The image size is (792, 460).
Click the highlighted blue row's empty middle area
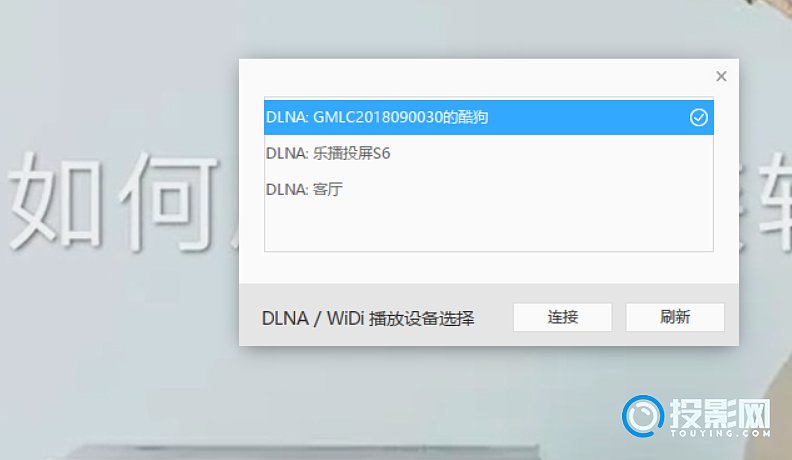(x=586, y=117)
